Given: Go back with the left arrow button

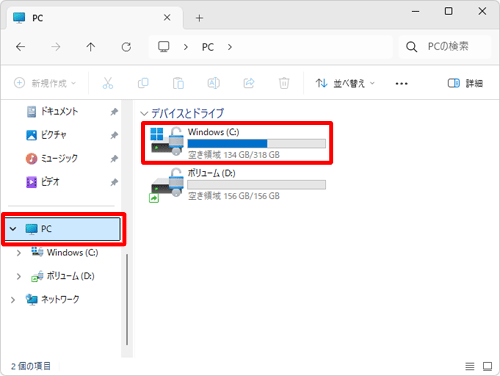Looking at the screenshot, I should click(21, 47).
